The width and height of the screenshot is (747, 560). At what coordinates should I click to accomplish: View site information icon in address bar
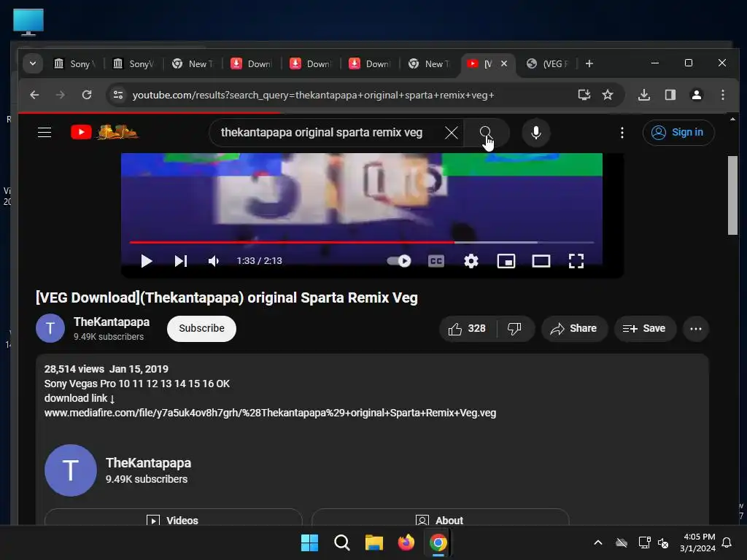118,95
